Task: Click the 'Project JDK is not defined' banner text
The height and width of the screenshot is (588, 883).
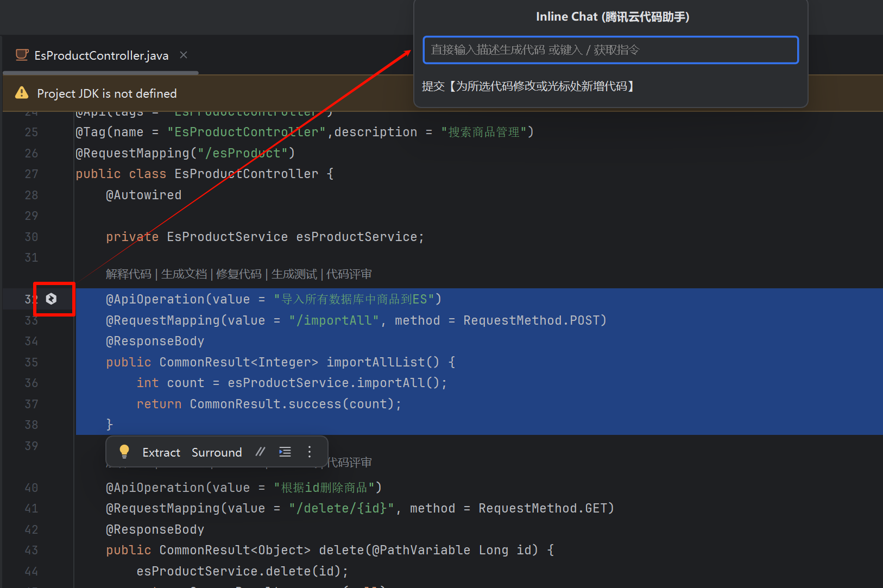Action: click(x=107, y=93)
